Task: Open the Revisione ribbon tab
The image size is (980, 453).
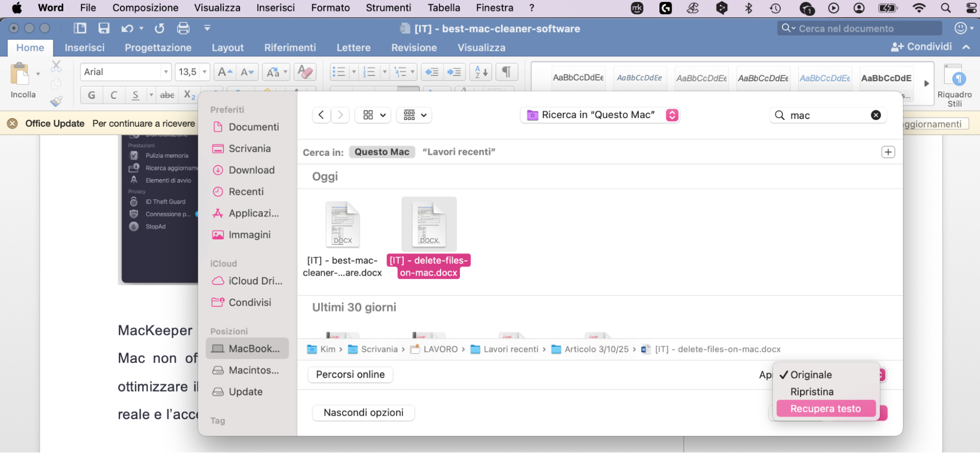Action: [x=414, y=48]
